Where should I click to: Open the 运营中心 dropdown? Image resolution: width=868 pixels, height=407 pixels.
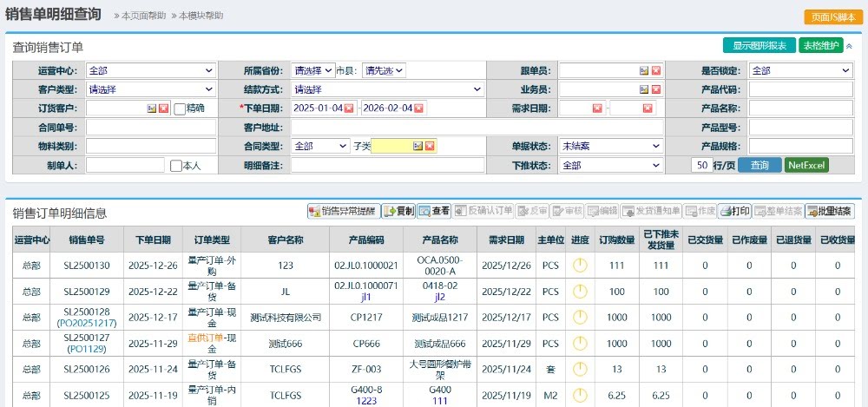pos(150,70)
